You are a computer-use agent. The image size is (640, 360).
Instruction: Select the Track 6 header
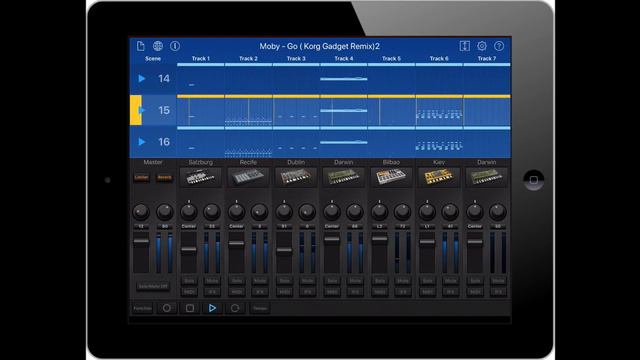click(439, 58)
